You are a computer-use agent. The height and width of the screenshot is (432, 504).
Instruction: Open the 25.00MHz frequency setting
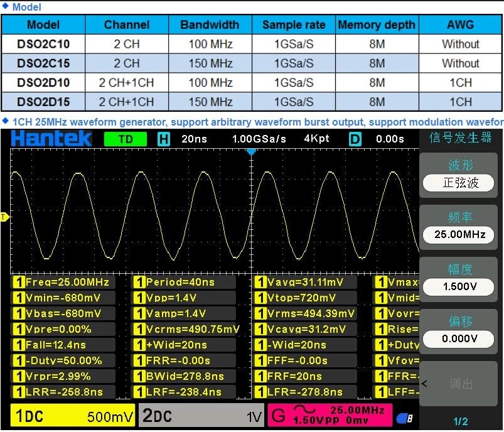click(x=460, y=235)
